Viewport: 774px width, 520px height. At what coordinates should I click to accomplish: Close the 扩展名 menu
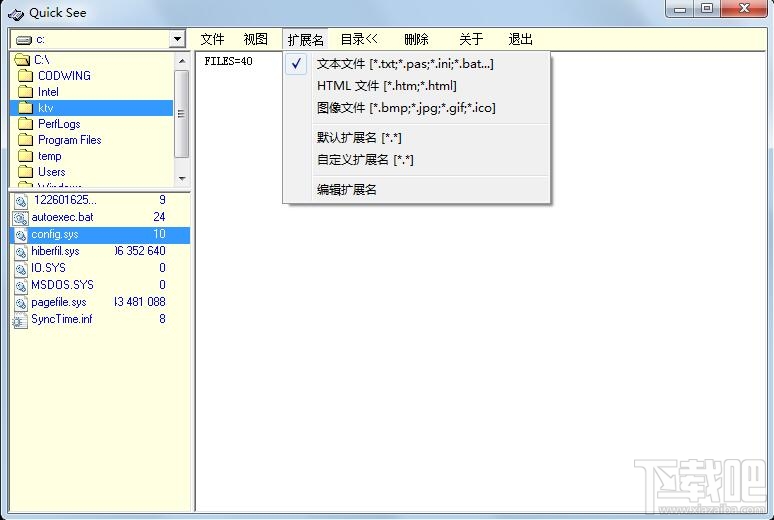click(306, 40)
